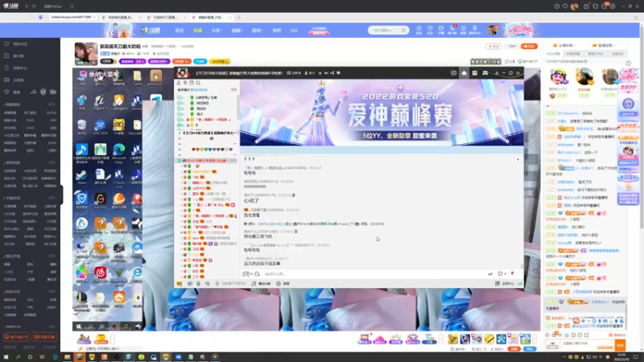Toggle the speaker icon in the YY bottom bar
The width and height of the screenshot is (644, 362).
coord(190,283)
